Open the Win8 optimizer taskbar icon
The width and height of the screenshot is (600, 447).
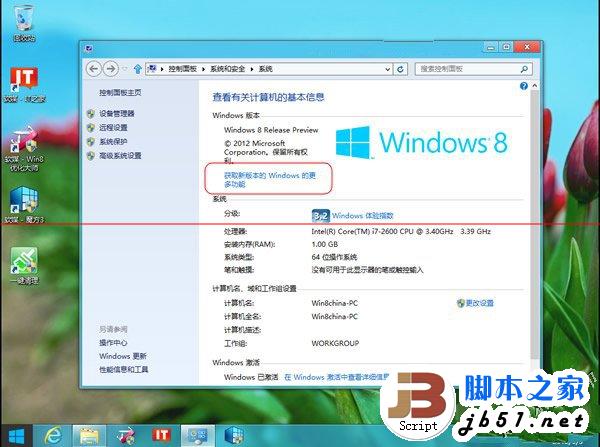click(126, 436)
